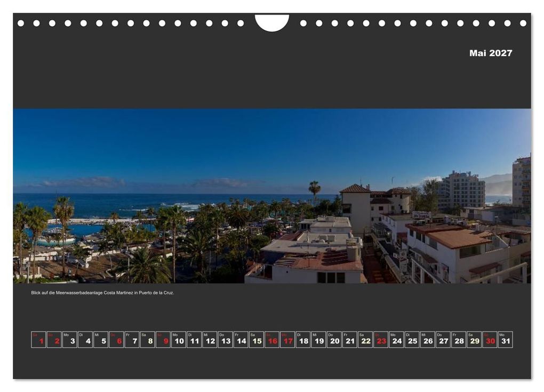Select day 2 in the calendar strip
This screenshot has height=392, width=544.
point(54,340)
